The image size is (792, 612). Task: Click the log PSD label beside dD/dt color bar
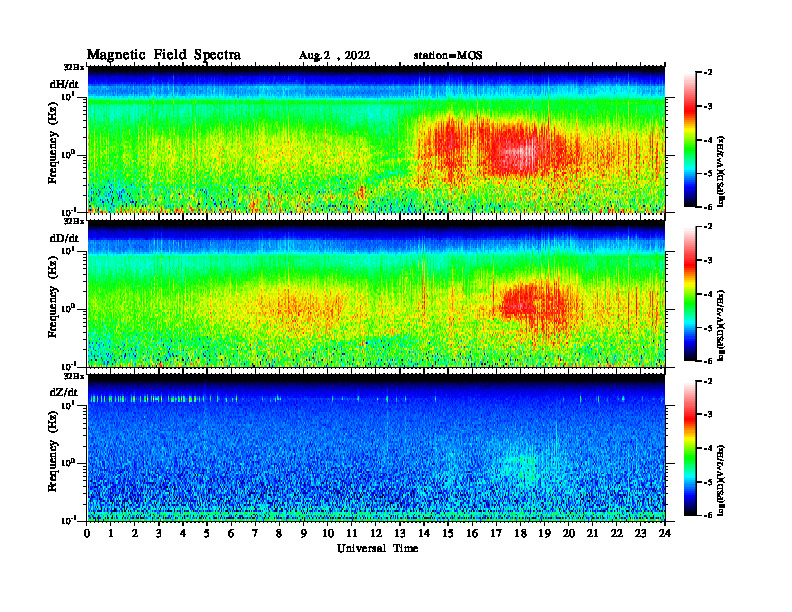pos(721,325)
